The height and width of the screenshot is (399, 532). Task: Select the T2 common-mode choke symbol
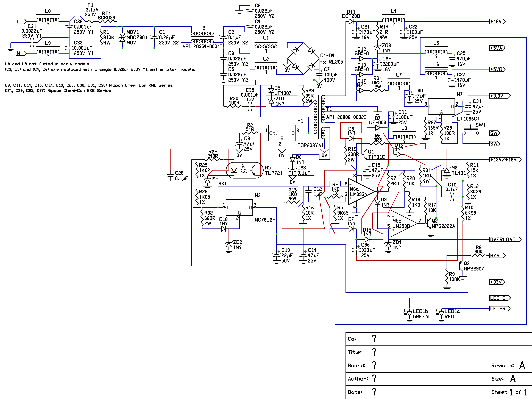202,37
